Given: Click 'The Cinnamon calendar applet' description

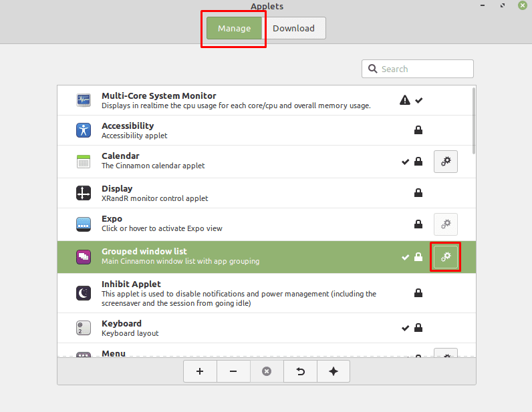Looking at the screenshot, I should [x=153, y=166].
